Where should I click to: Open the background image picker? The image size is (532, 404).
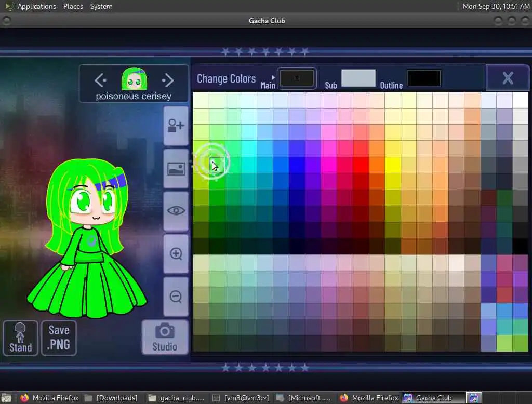coord(176,169)
